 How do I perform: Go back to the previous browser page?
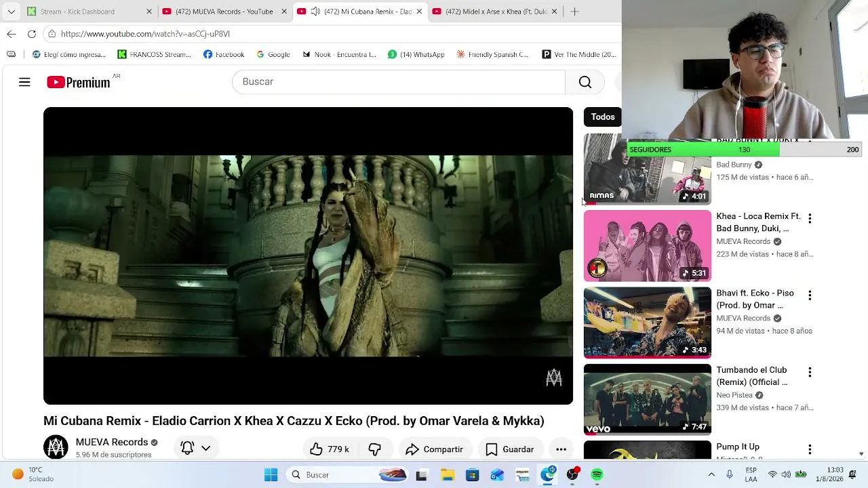click(x=12, y=33)
